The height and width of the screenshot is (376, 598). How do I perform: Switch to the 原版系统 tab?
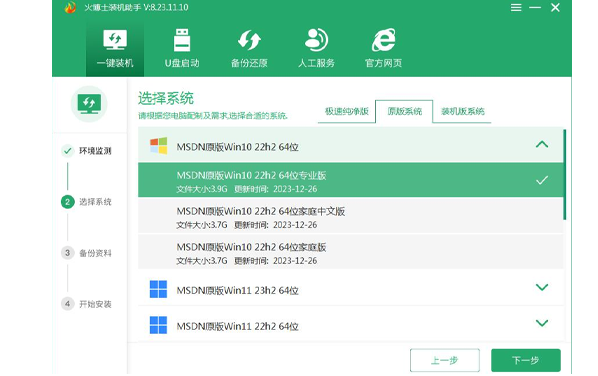(x=404, y=111)
